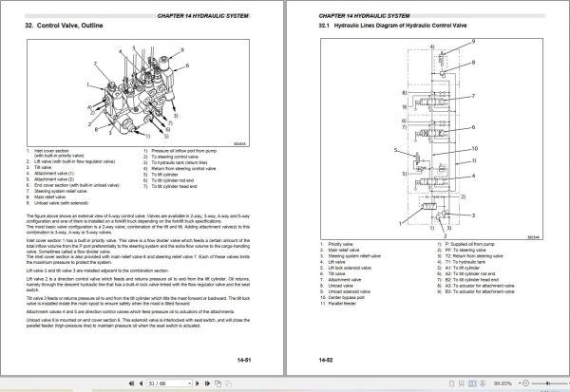Click paragraph starting "Attachment valves 4 and 5"
Viewport: 570px width, 392px height.
pos(130,312)
